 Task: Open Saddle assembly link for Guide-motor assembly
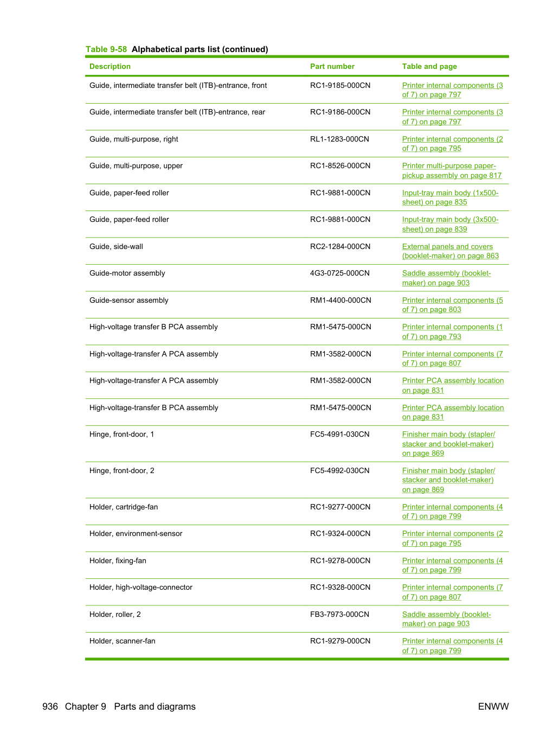coord(447,278)
